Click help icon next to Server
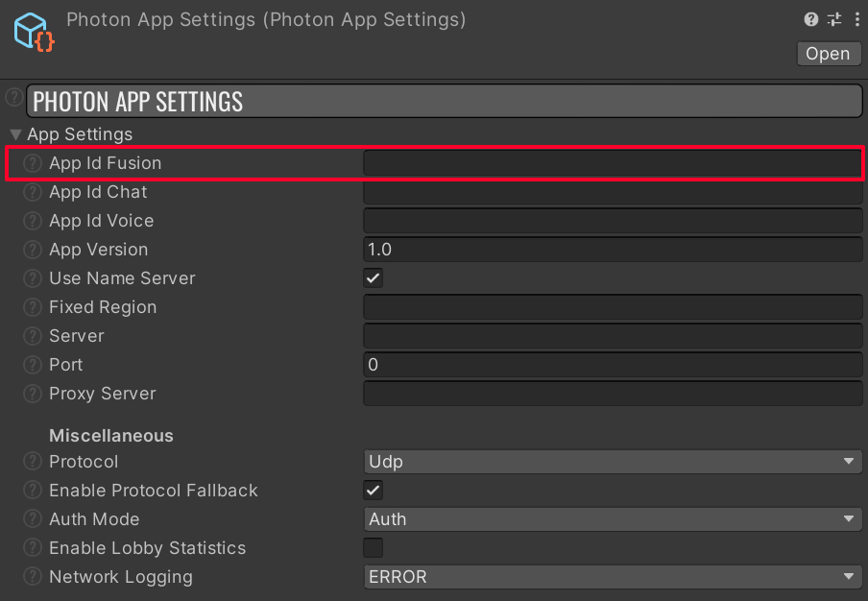 [33, 336]
